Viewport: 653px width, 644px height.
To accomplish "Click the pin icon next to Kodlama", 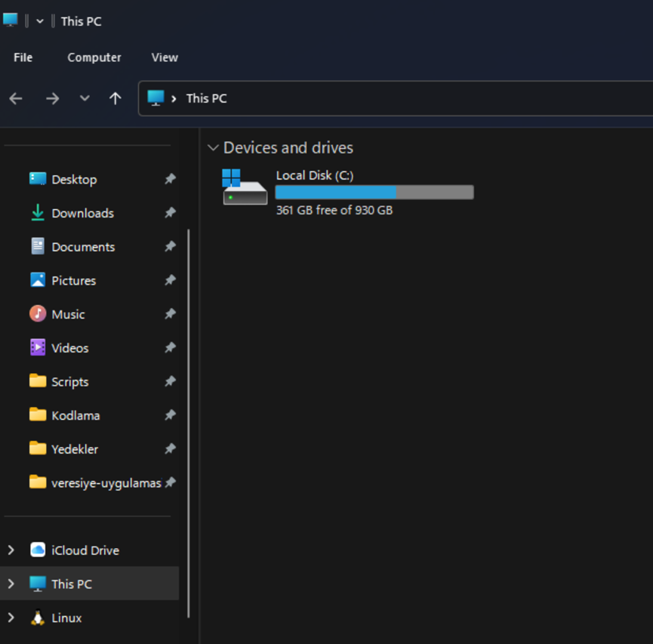I will click(x=170, y=415).
